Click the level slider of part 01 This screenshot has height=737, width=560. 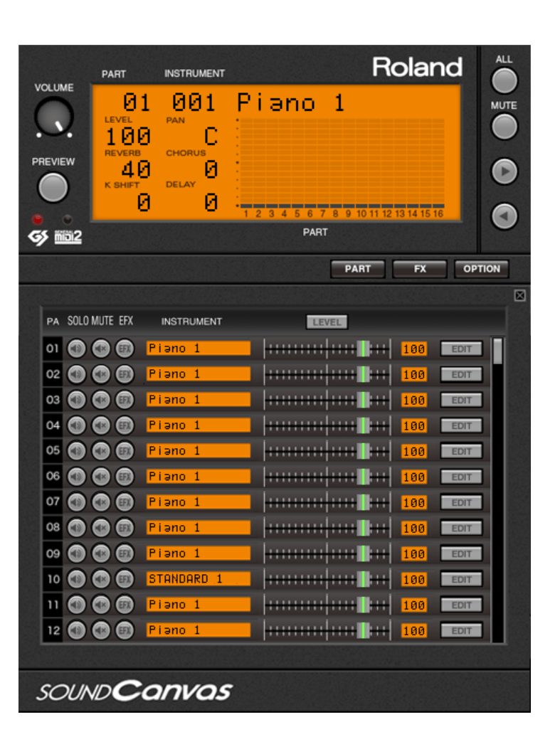(x=327, y=349)
